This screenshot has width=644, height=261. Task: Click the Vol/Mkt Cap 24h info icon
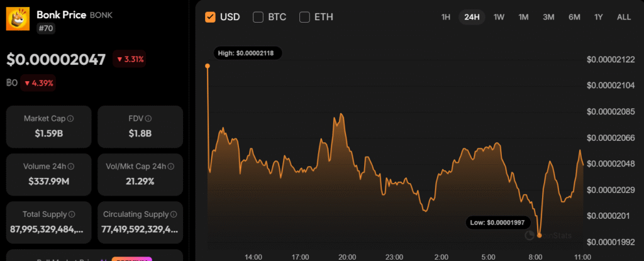tap(170, 167)
